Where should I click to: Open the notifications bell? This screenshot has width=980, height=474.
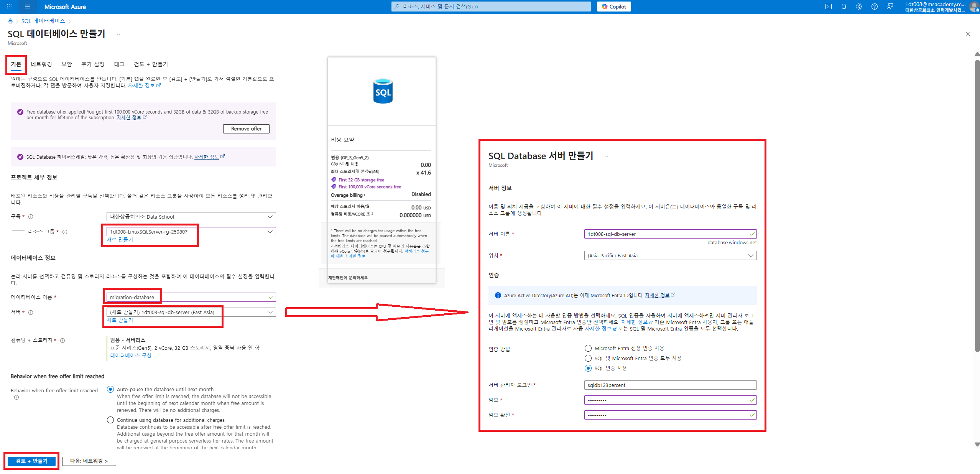pos(844,7)
